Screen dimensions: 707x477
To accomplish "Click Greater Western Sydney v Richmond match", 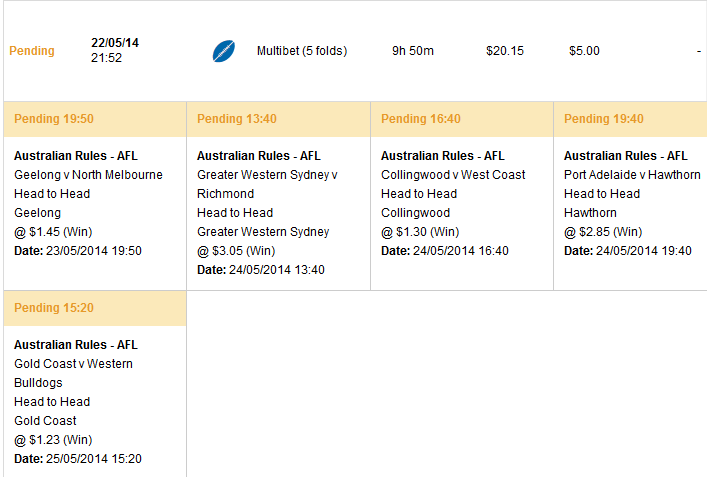I will pos(267,184).
